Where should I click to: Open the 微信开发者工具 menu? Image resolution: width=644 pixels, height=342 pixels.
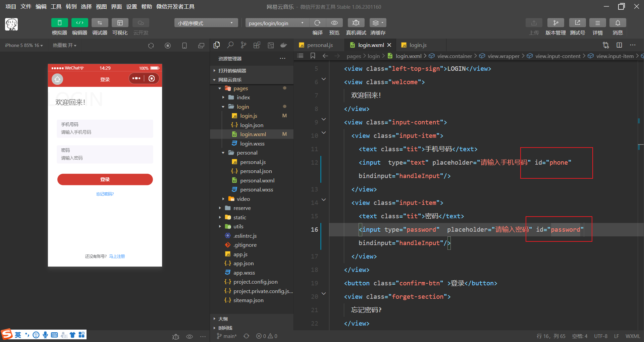175,7
